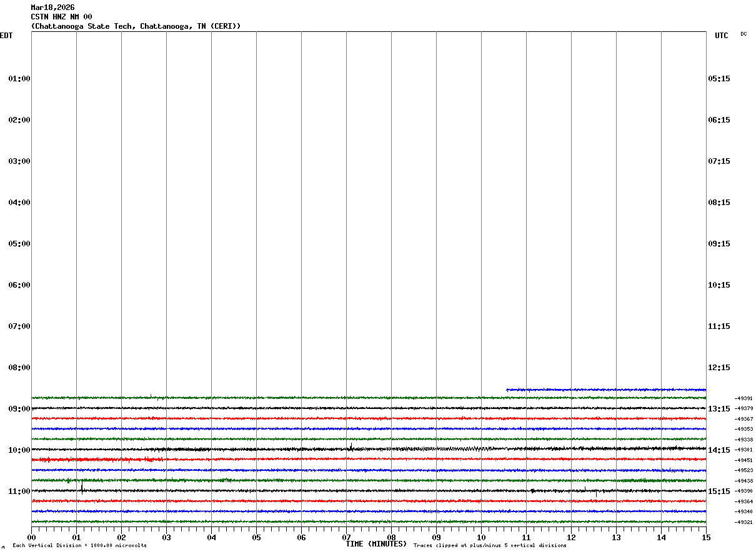756x554 pixels.
Task: Click the small DC label near UTC
Action: click(744, 34)
